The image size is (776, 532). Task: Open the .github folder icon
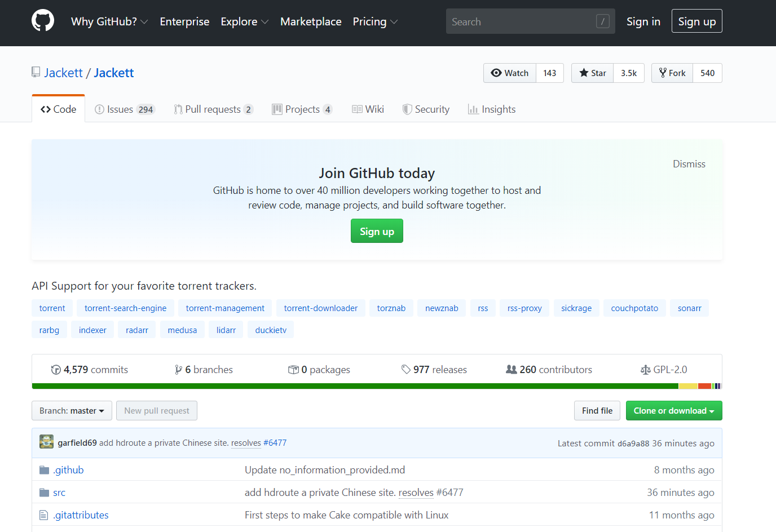45,469
